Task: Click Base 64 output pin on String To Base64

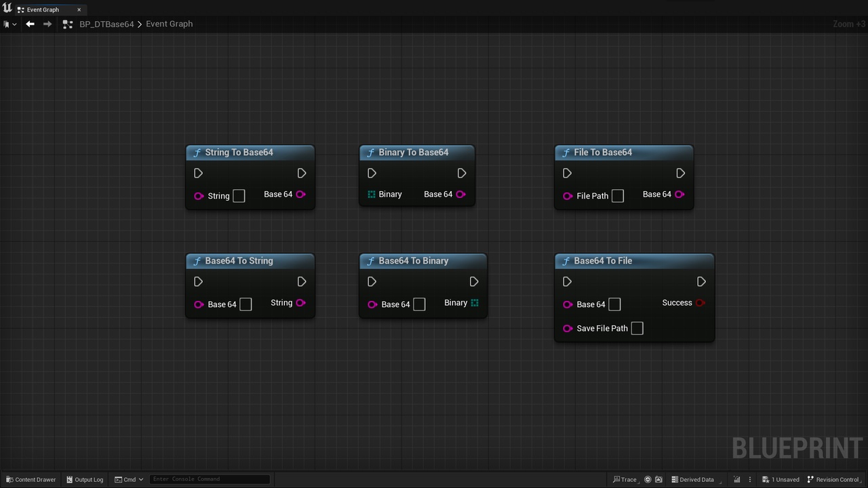Action: (x=301, y=195)
